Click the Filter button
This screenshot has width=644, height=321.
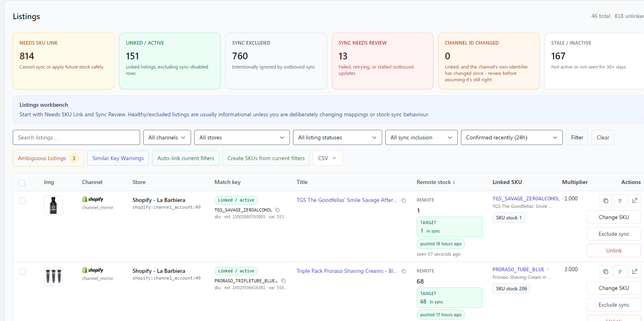click(577, 137)
